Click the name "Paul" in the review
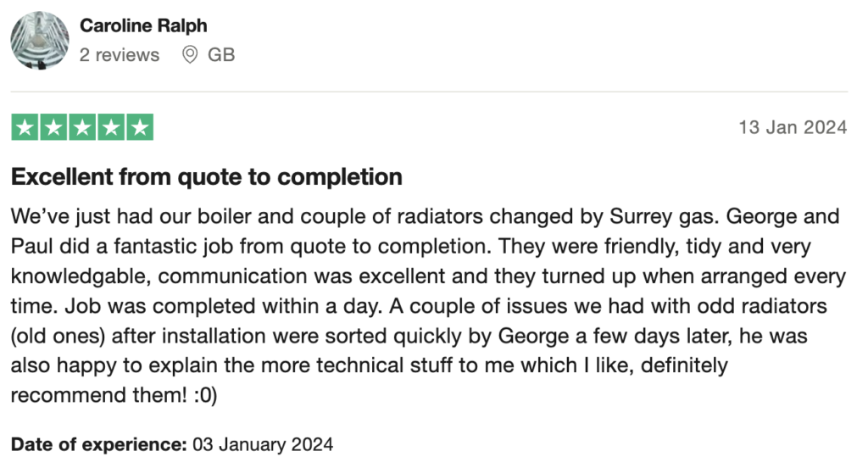This screenshot has height=468, width=868. tap(30, 247)
